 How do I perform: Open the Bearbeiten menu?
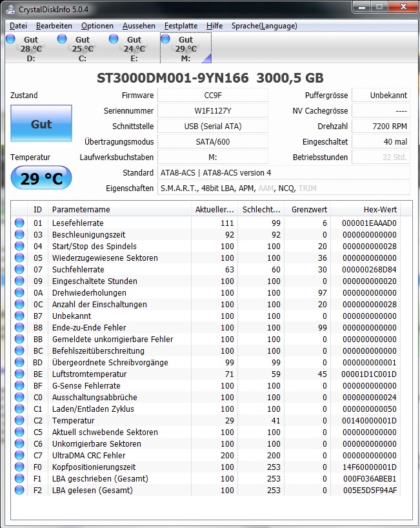(54, 26)
